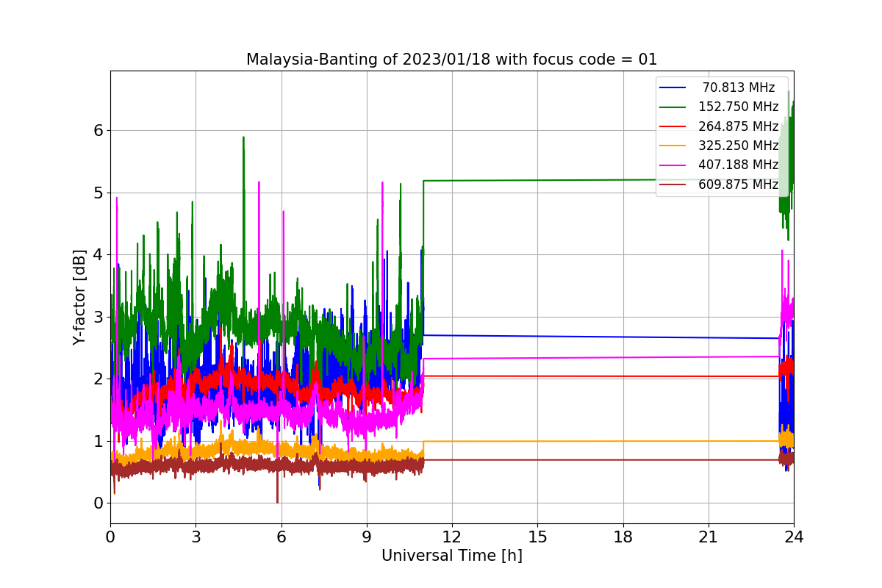
Task: Click x-axis tick label '12'
Action: 452,537
